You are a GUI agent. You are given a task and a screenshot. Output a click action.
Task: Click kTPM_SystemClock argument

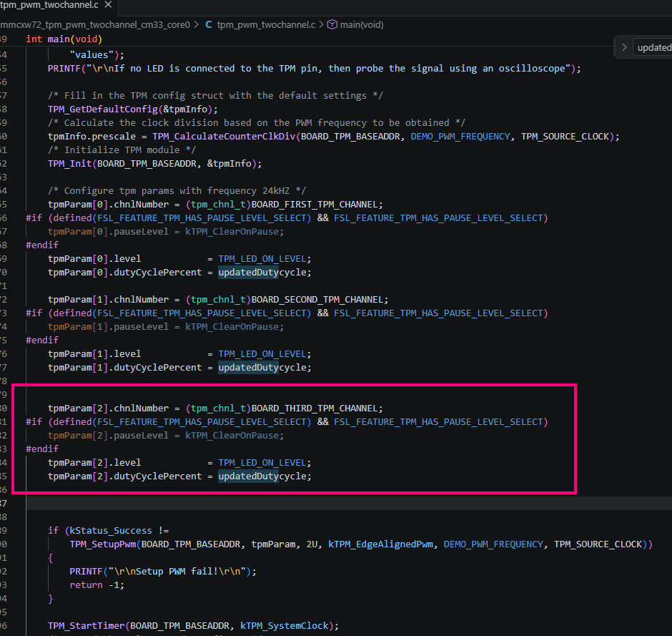point(284,626)
